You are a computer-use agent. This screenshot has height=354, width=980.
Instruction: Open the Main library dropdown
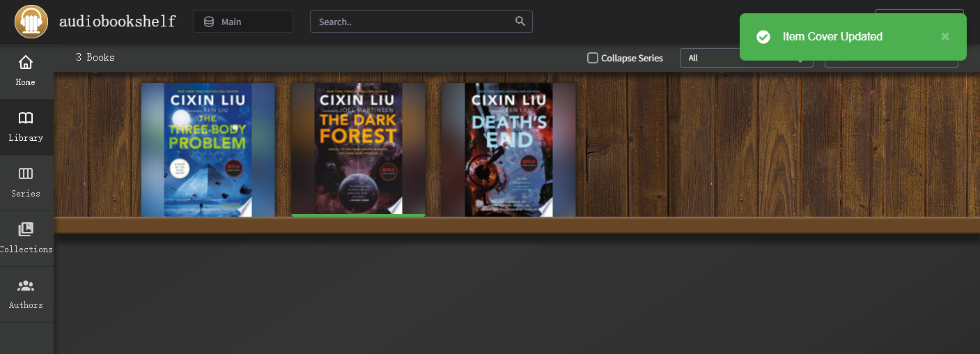tap(243, 22)
